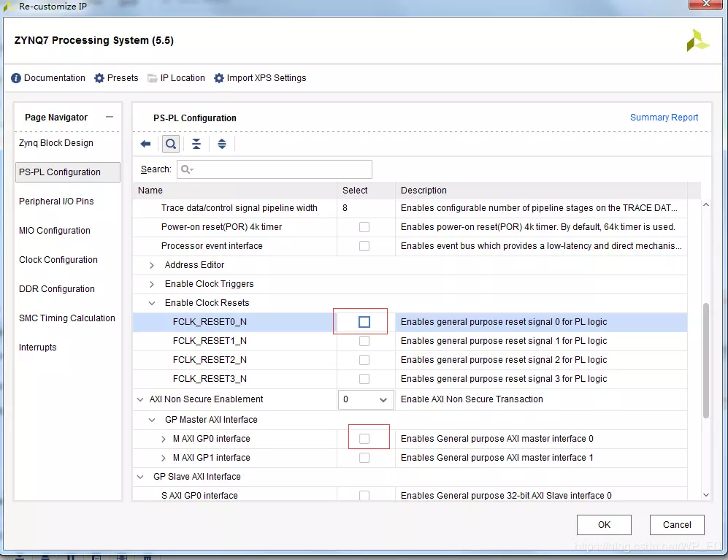Expand M AXI GP1 interface chevron
The image size is (728, 560).
(164, 458)
